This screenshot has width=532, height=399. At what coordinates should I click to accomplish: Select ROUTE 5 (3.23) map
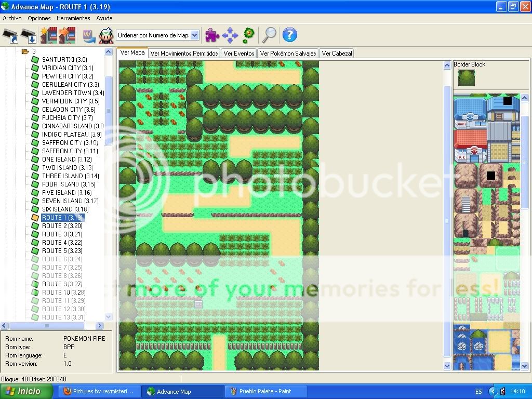pyautogui.click(x=62, y=251)
